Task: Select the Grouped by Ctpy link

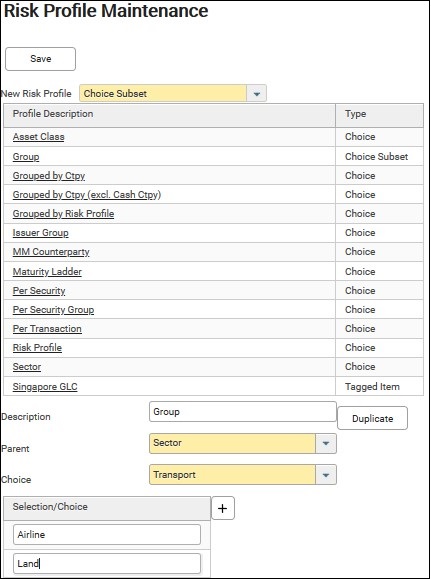Action: point(49,176)
